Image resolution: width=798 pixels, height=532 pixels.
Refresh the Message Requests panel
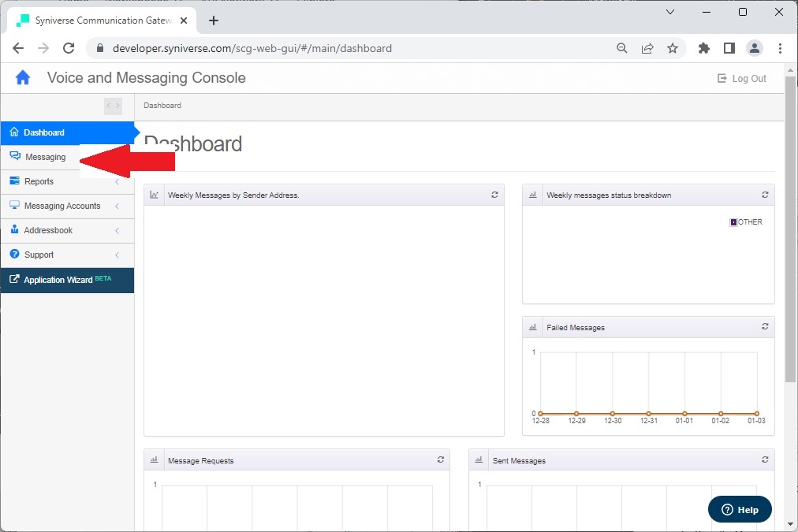point(440,459)
